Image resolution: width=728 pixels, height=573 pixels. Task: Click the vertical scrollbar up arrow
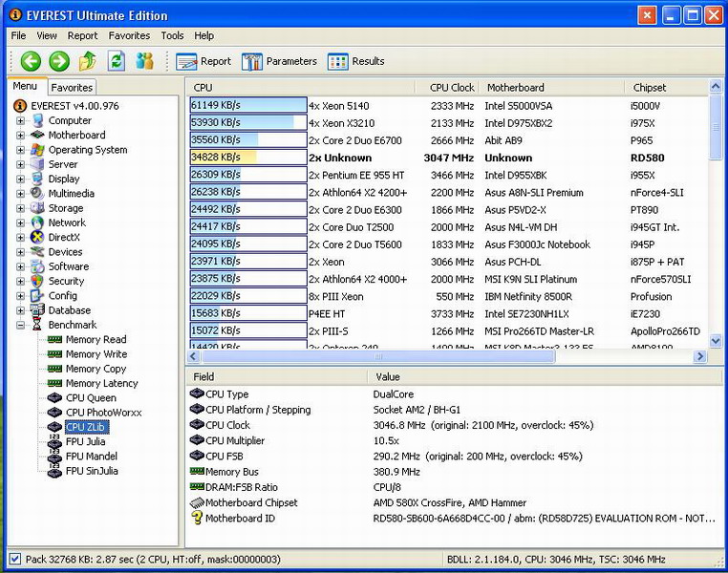pyautogui.click(x=716, y=86)
